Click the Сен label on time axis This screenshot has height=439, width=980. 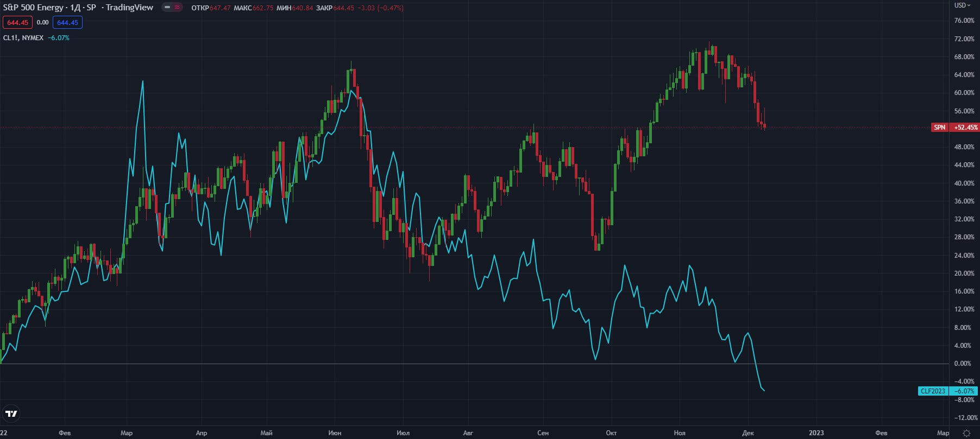click(x=543, y=433)
